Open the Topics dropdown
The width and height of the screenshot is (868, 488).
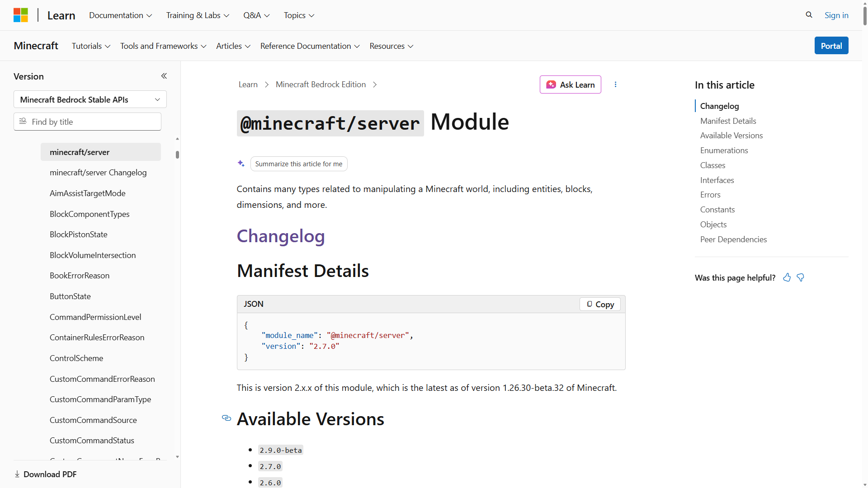pos(299,15)
